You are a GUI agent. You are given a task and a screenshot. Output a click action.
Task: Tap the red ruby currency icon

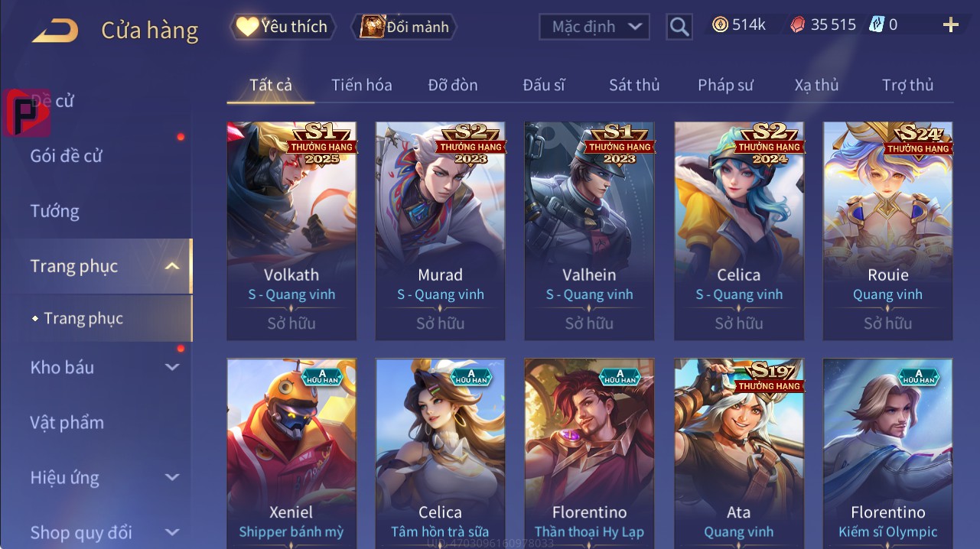(798, 24)
